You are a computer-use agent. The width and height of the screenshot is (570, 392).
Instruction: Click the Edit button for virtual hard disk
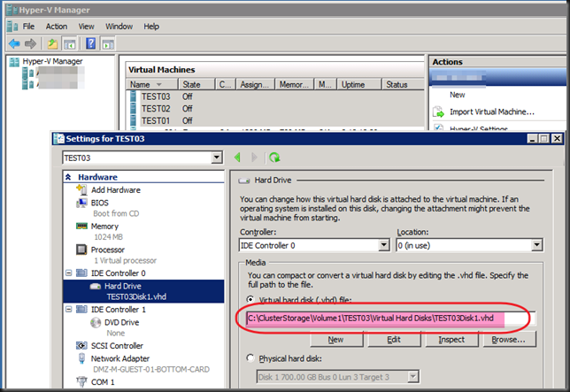(x=394, y=339)
